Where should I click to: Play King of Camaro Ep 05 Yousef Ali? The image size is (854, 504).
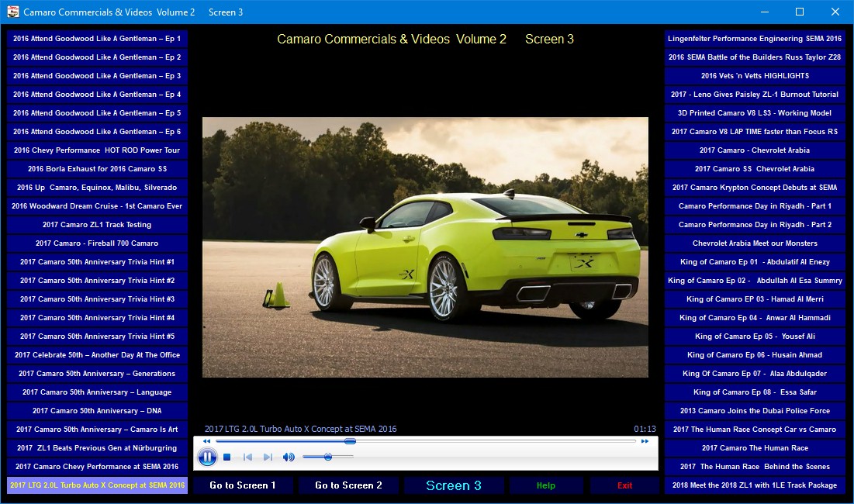[755, 337]
